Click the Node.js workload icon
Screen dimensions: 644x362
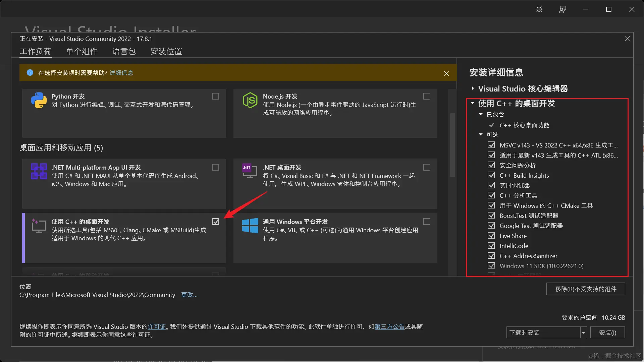(250, 100)
